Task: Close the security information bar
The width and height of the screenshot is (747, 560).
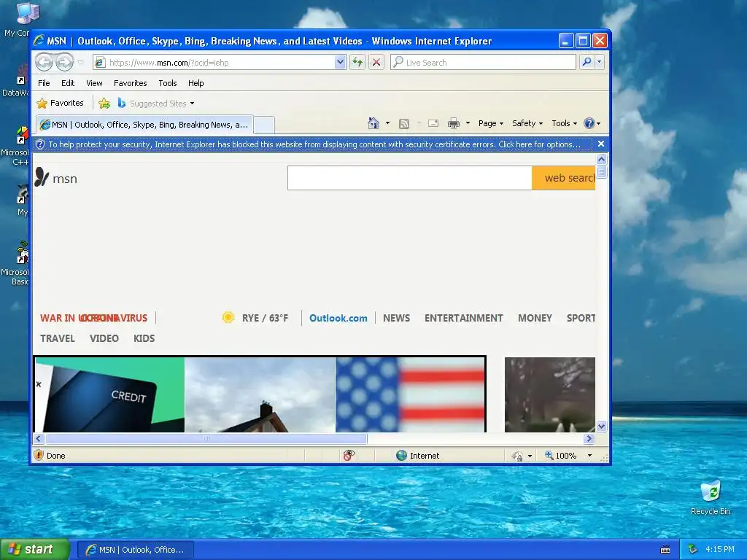Action: point(601,144)
